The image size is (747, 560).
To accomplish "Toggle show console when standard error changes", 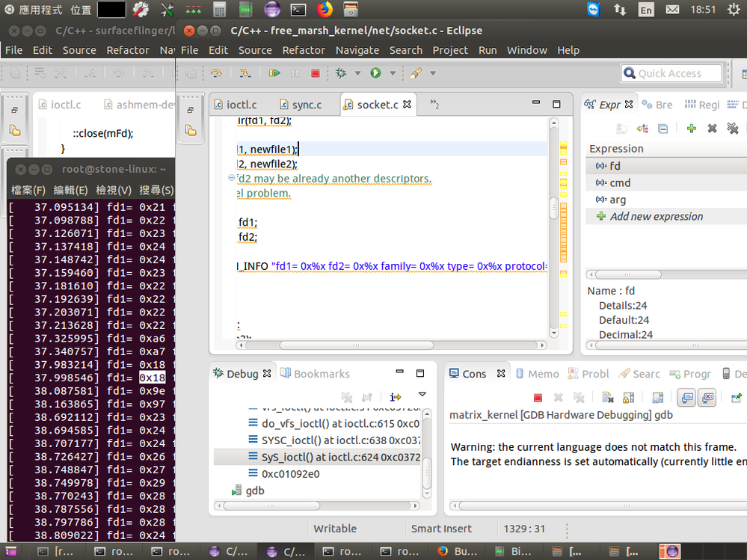I will click(x=707, y=398).
